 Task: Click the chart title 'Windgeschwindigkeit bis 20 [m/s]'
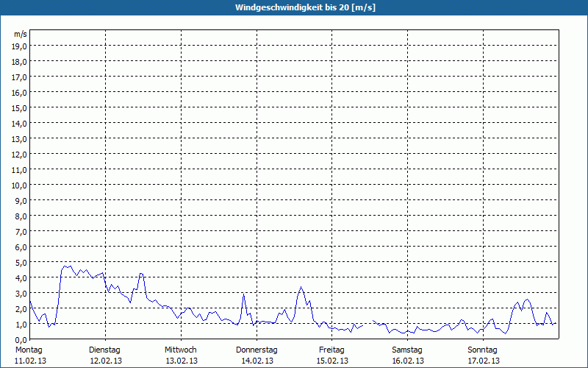(x=305, y=7)
